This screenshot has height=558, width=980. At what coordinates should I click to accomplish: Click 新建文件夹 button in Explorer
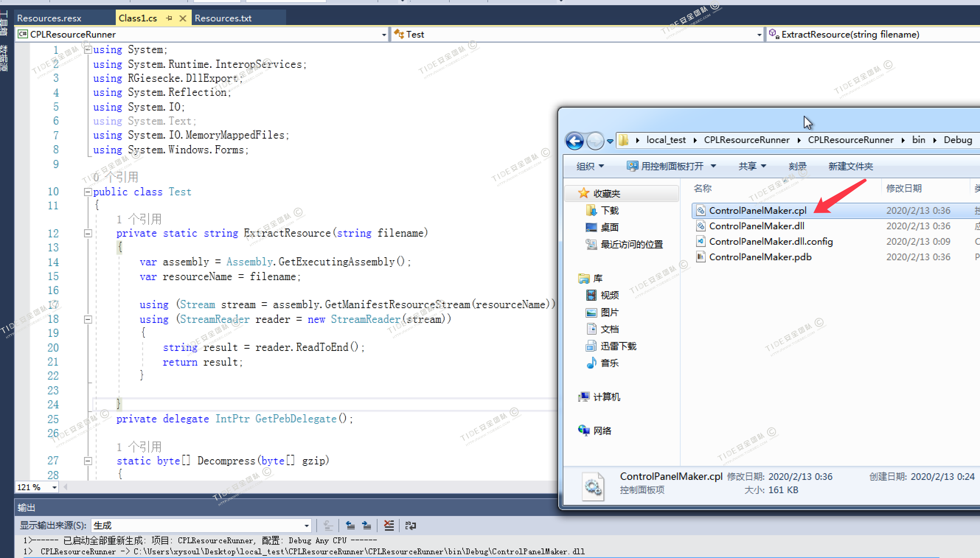click(850, 166)
